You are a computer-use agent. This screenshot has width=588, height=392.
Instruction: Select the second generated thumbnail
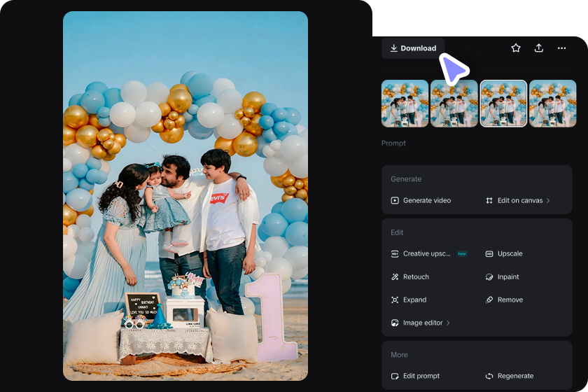[x=454, y=104]
